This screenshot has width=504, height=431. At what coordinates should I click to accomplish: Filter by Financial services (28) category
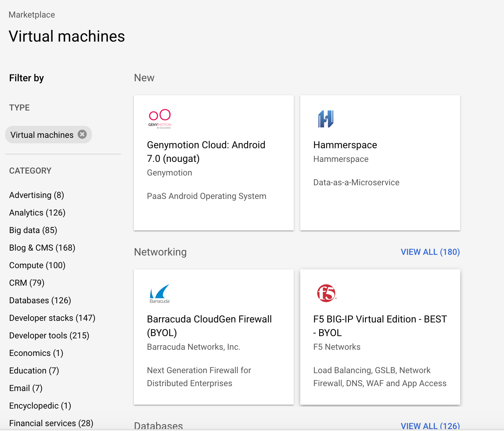(51, 423)
